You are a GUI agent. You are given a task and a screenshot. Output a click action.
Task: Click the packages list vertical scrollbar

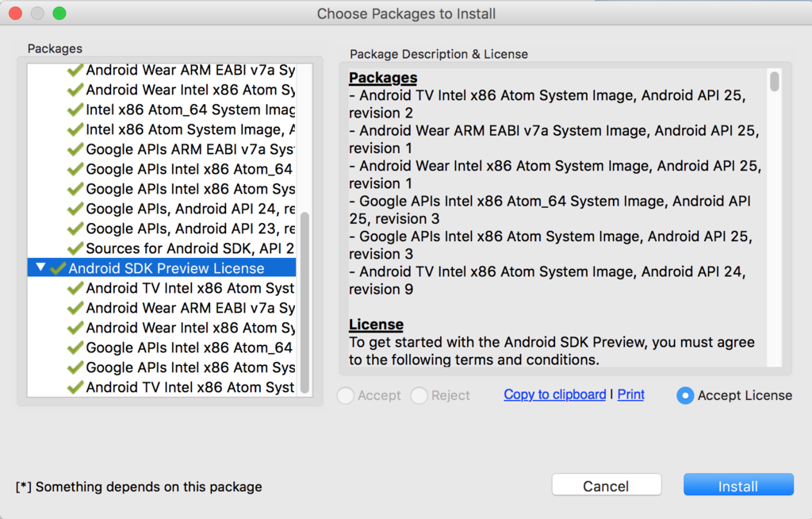304,302
